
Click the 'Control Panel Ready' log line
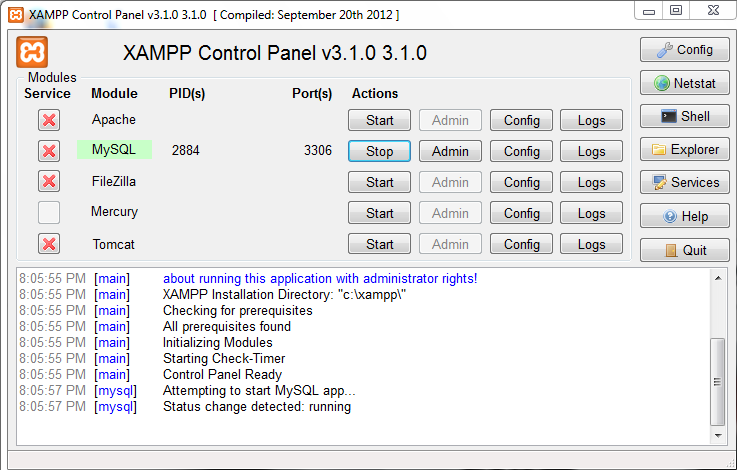[x=222, y=375]
